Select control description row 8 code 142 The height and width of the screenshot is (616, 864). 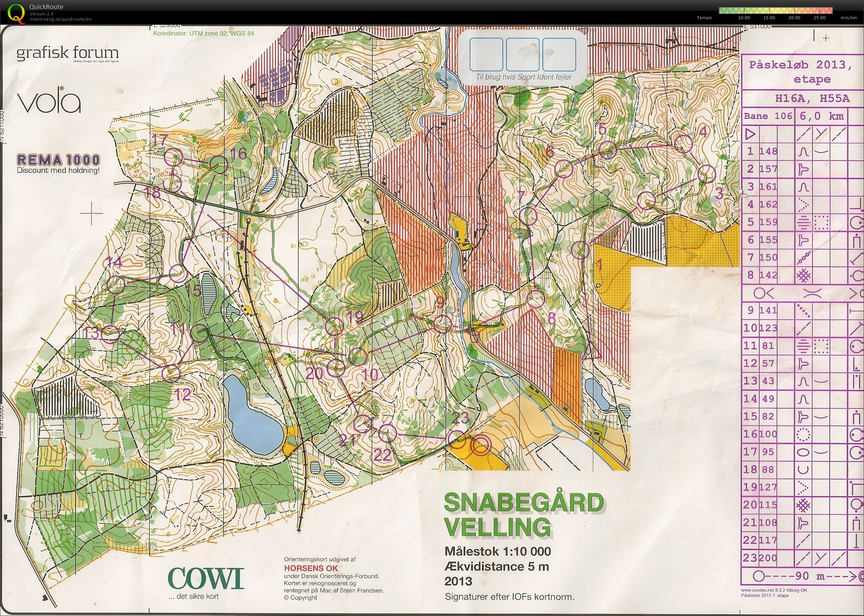[x=769, y=275]
